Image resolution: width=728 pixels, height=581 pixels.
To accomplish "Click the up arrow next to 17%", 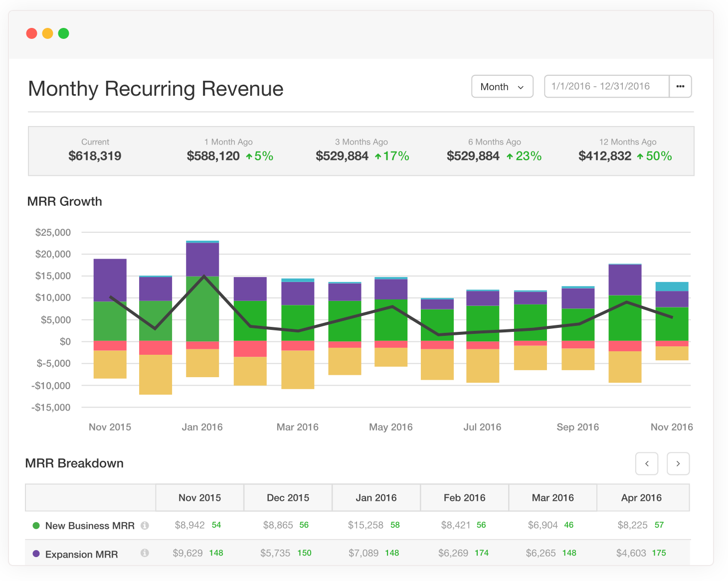I will [x=378, y=156].
